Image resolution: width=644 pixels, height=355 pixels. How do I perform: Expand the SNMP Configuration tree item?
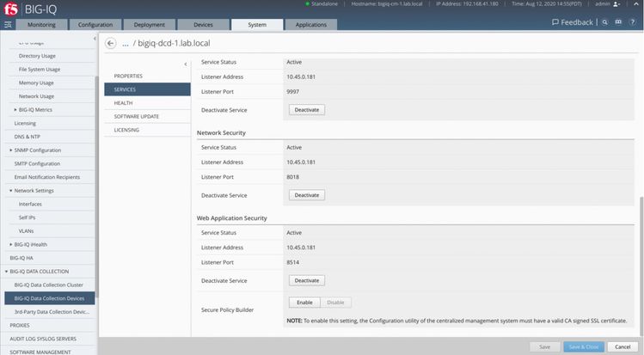click(x=10, y=150)
